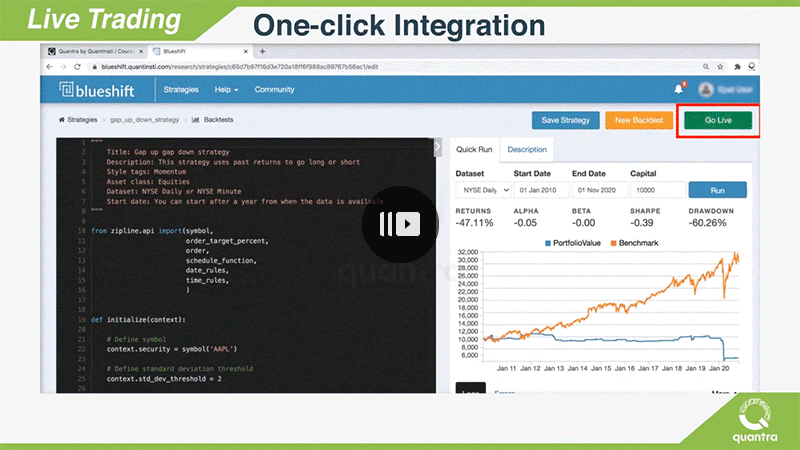Open the browser extensions puzzle icon
The image size is (800, 450).
click(x=737, y=67)
